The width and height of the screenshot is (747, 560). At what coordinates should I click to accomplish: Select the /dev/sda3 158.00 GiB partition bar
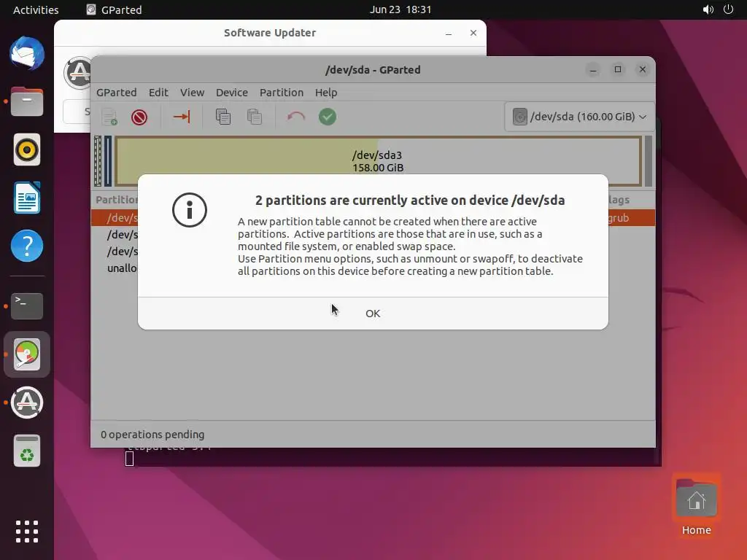click(379, 161)
